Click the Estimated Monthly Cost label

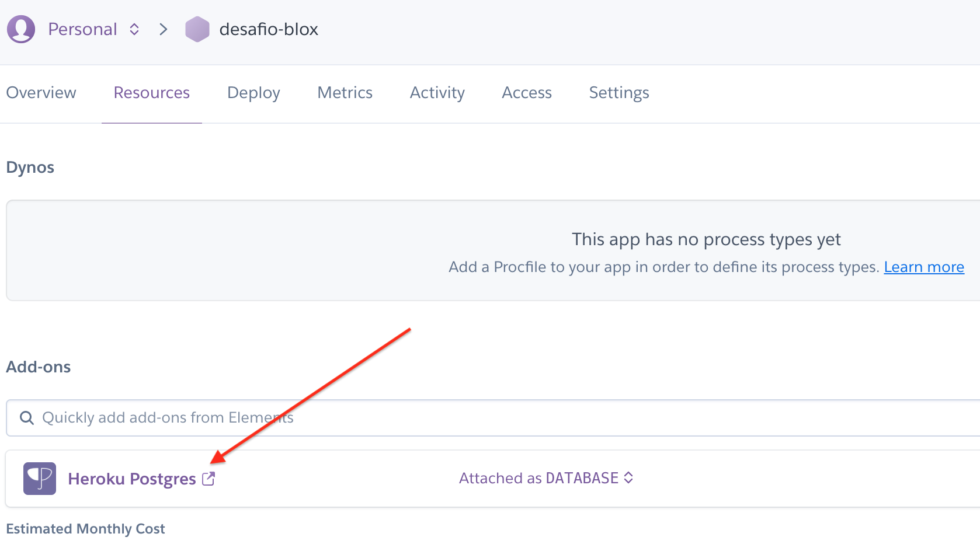coord(85,529)
